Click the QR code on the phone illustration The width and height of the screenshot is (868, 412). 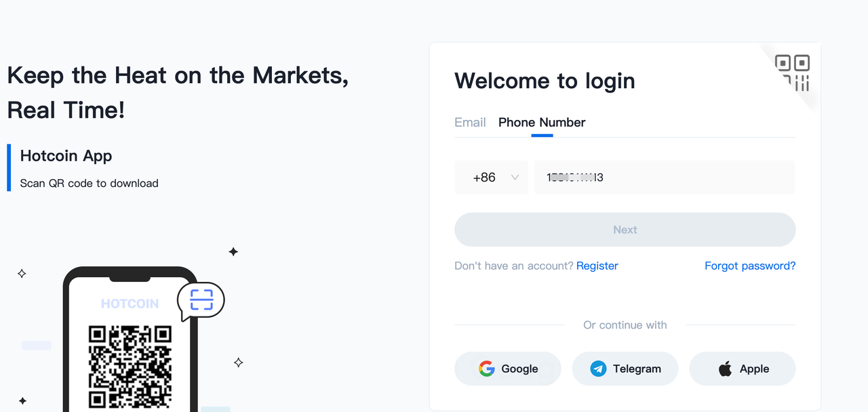click(130, 366)
